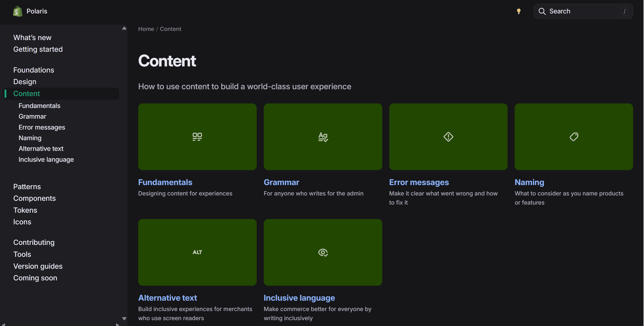
Task: Click the Polaris site title
Action: coord(37,11)
